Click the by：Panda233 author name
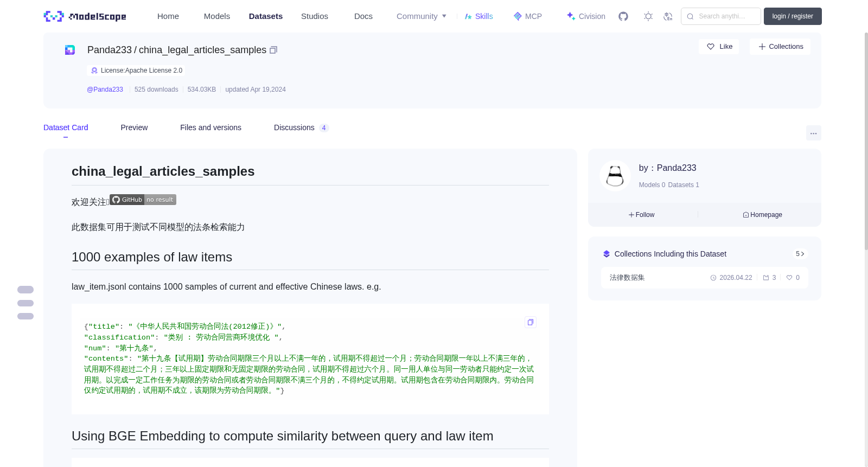The width and height of the screenshot is (868, 467). pos(667,168)
